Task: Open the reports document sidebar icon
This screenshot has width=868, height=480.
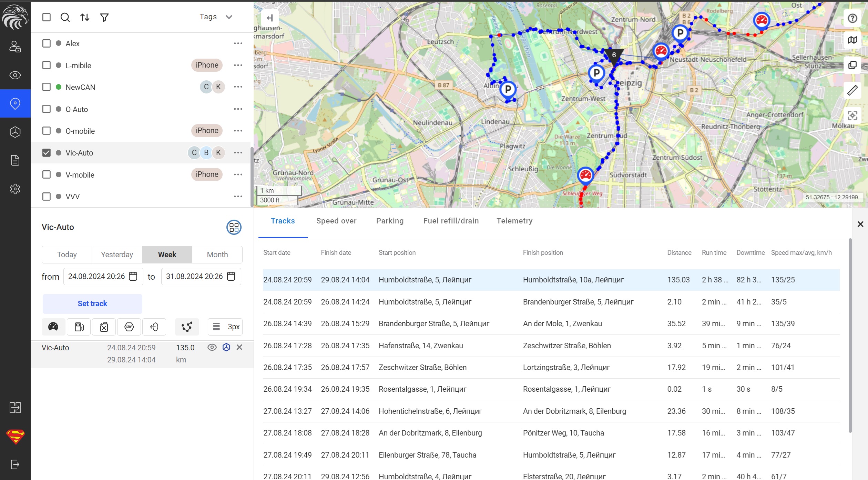Action: (15, 160)
